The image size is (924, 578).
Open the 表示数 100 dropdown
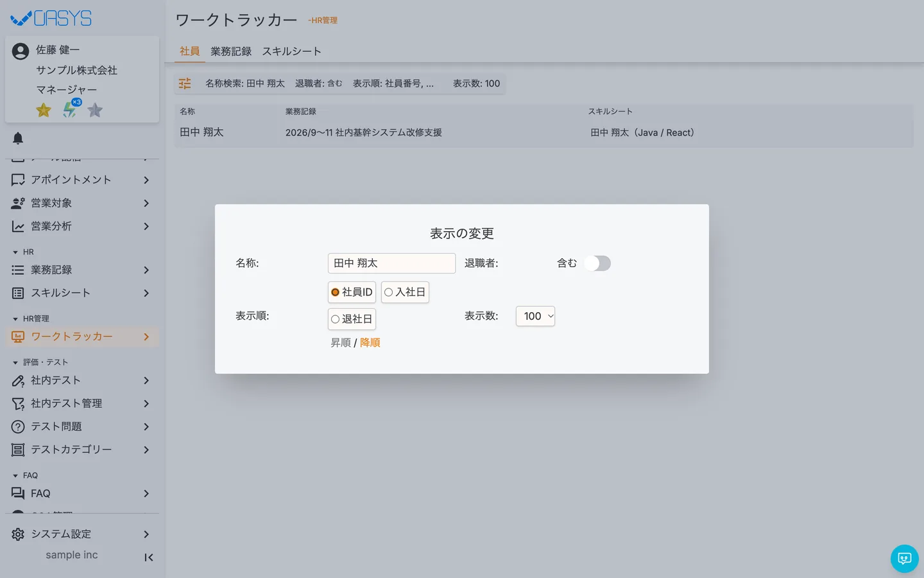pos(535,316)
